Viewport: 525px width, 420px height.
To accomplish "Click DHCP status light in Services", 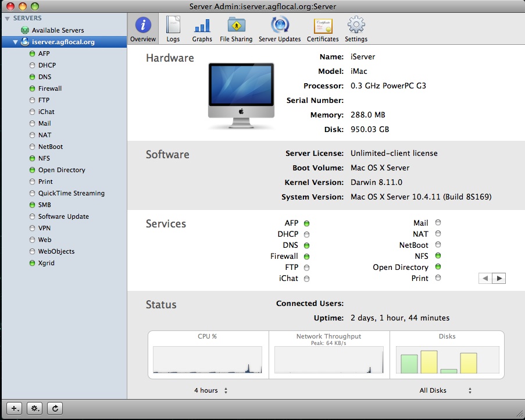I will [x=307, y=234].
